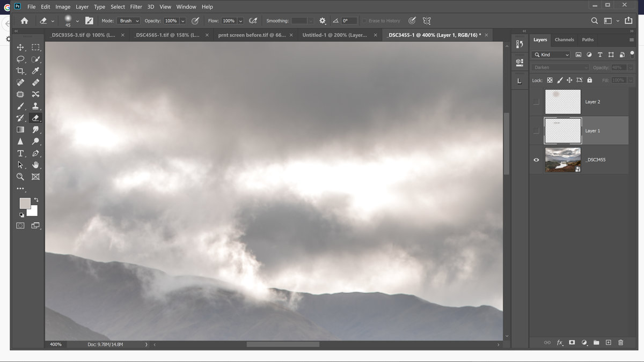Toggle symmetry paint butterfly icon
The image size is (644, 362).
click(427, 21)
